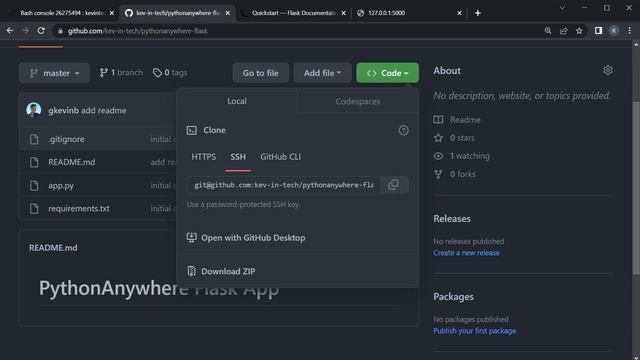Open the Chrome profile avatar
Image resolution: width=640 pixels, height=360 pixels.
pos(614,31)
